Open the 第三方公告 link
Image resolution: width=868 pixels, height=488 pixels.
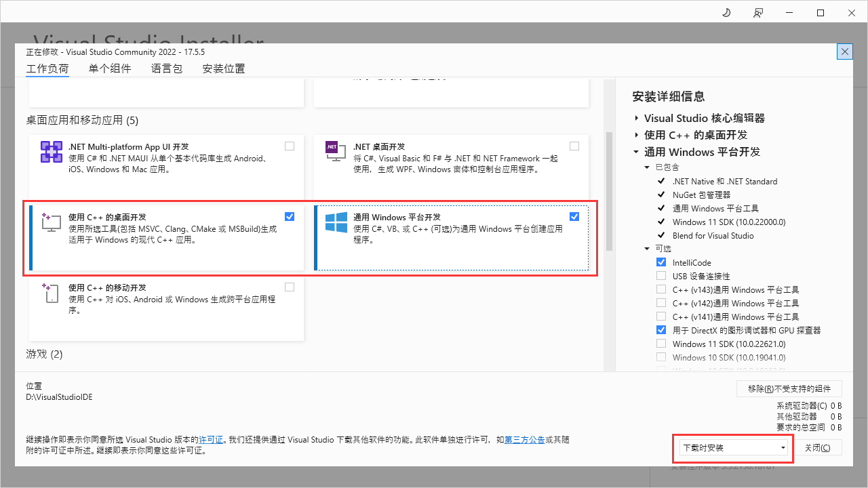[x=524, y=440]
